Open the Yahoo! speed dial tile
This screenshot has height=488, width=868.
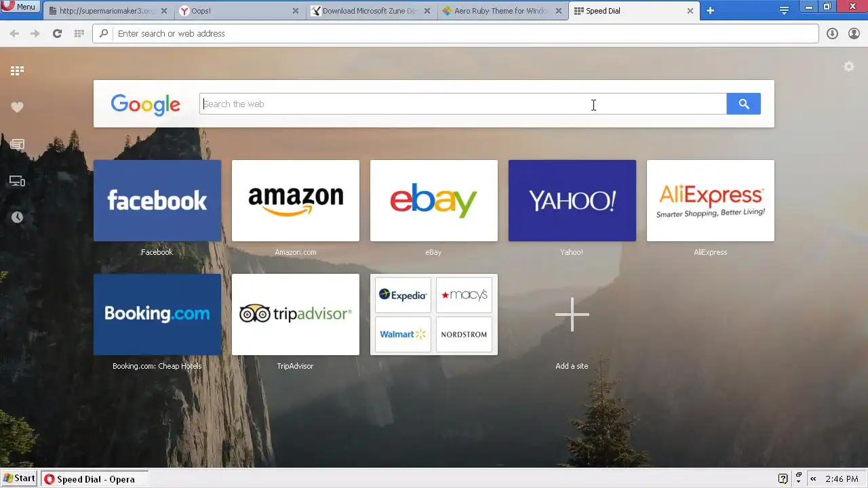572,201
